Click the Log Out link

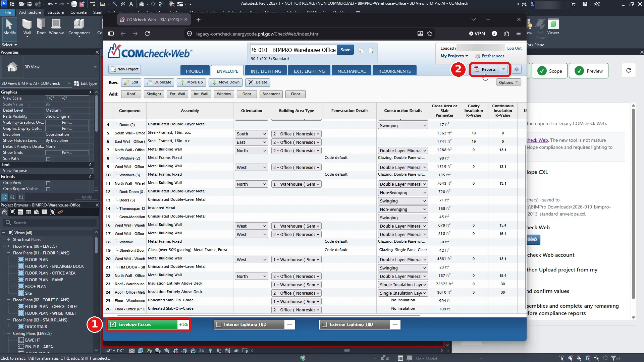pos(514,48)
